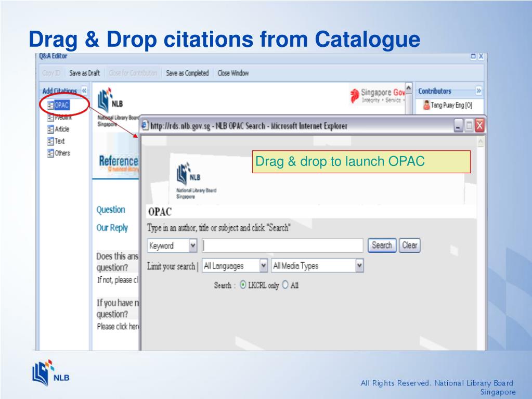Click the OPAC list icon
The image size is (532, 399).
click(x=50, y=106)
